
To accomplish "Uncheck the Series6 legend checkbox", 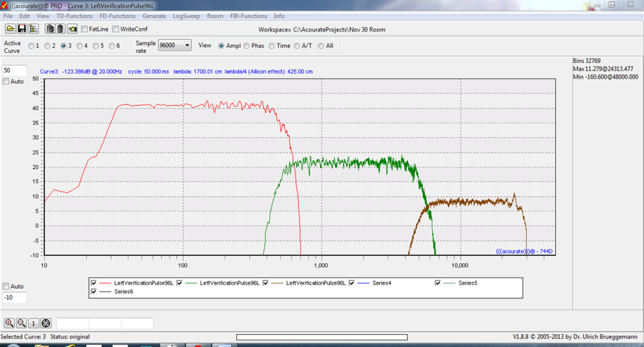I will point(94,292).
